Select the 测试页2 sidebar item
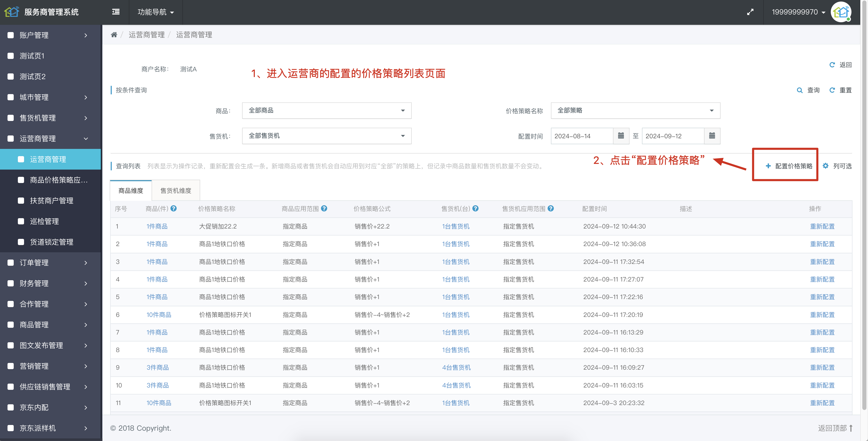This screenshot has height=441, width=868. coord(50,77)
